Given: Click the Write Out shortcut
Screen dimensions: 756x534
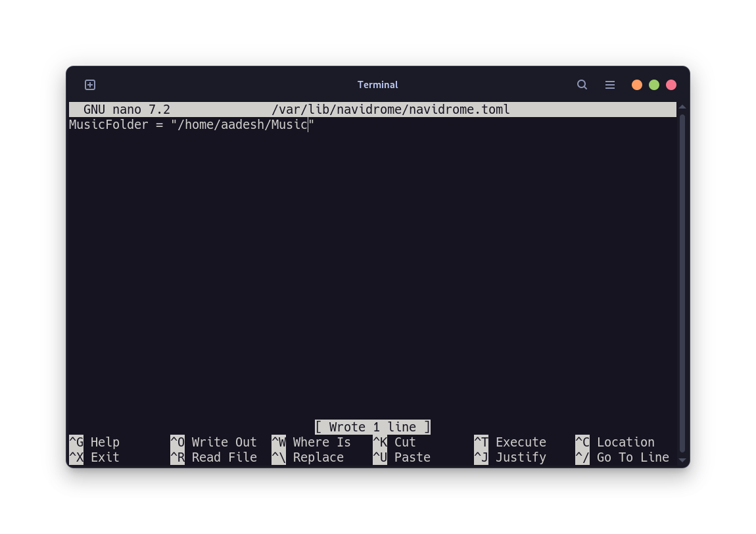Looking at the screenshot, I should [x=214, y=442].
